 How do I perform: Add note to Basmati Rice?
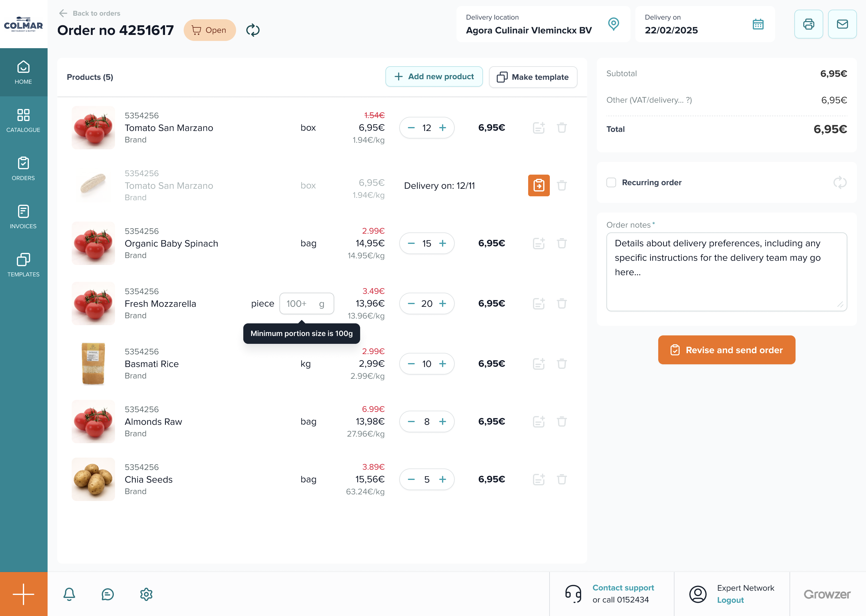pos(539,364)
